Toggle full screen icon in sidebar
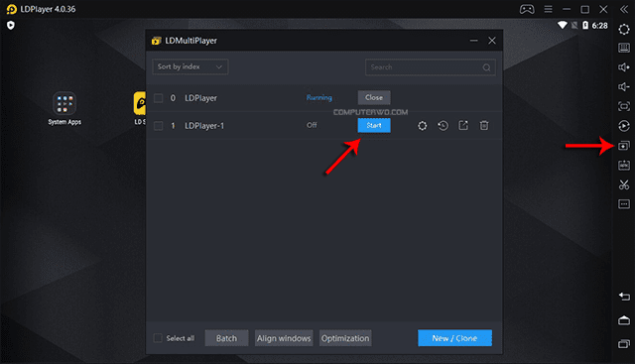 [x=624, y=106]
